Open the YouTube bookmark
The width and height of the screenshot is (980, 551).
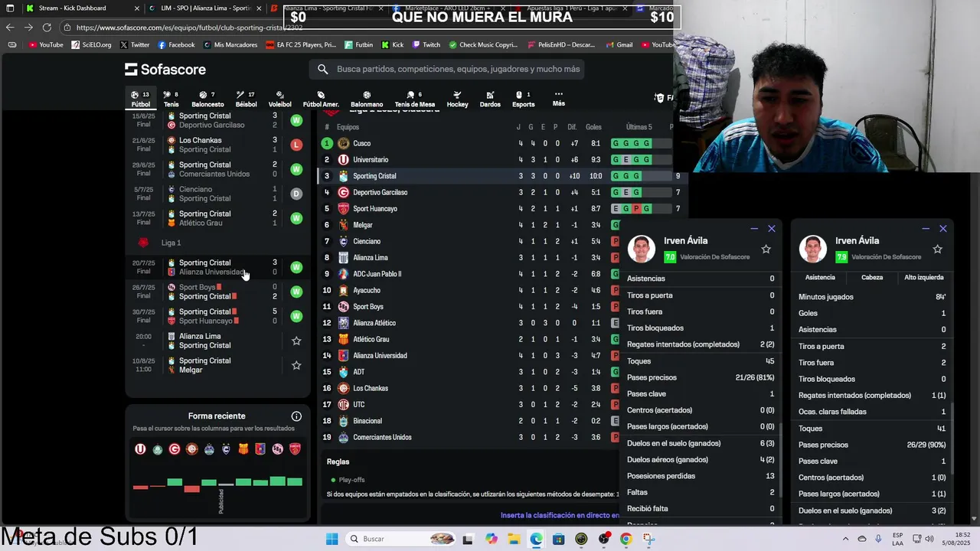click(x=46, y=45)
